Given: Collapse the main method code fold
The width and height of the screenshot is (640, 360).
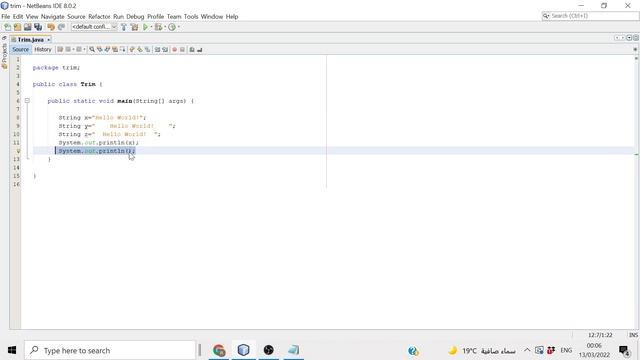Looking at the screenshot, I should [x=27, y=100].
